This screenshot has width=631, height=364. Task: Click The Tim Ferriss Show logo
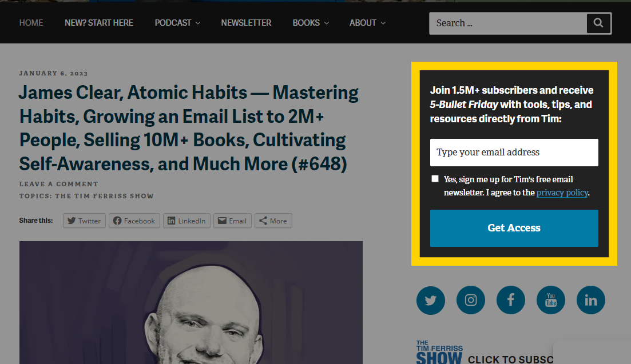point(439,353)
